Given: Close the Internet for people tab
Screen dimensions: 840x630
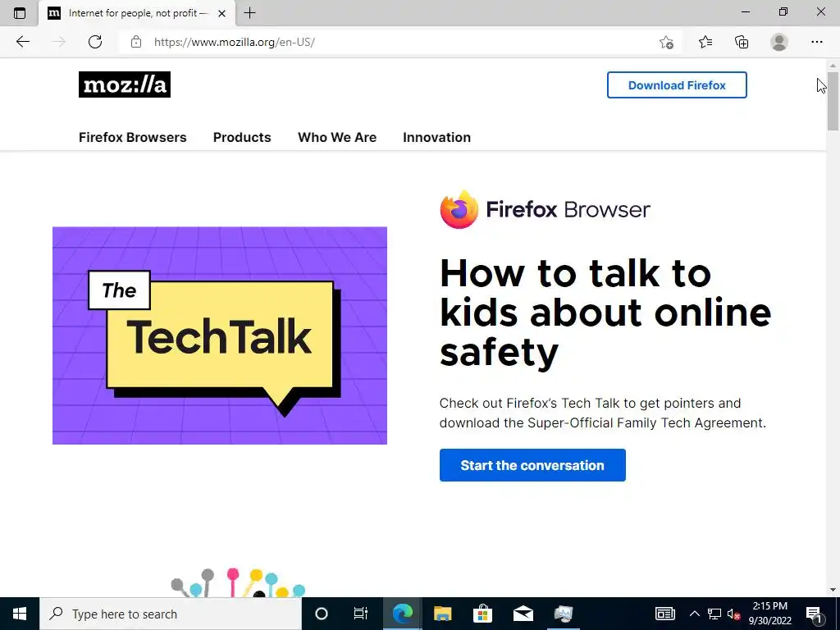Looking at the screenshot, I should coord(221,13).
